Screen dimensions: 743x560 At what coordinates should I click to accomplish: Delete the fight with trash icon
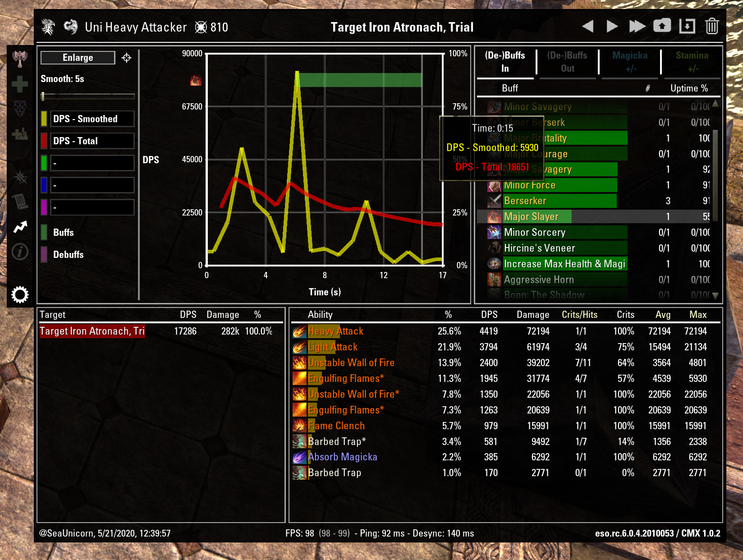pos(712,26)
